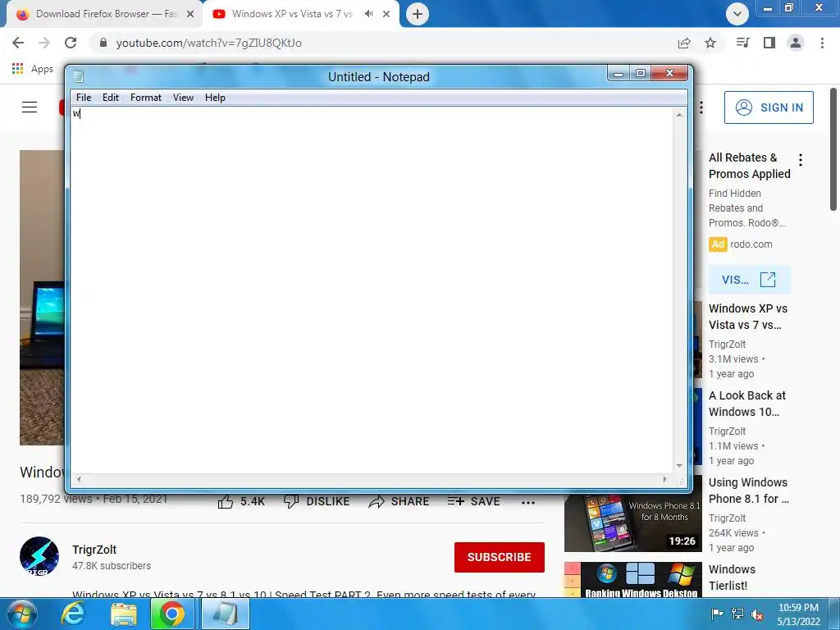Image resolution: width=840 pixels, height=630 pixels.
Task: Click the Notepad horizontal scroll left arrow
Action: pos(79,479)
